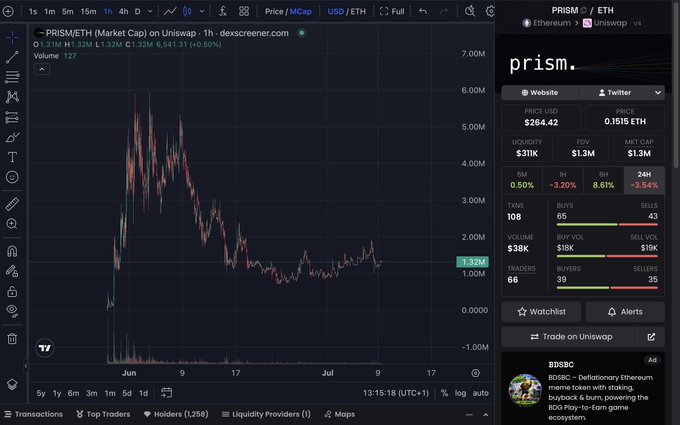
Task: Select the 1s timeframe
Action: tap(33, 12)
